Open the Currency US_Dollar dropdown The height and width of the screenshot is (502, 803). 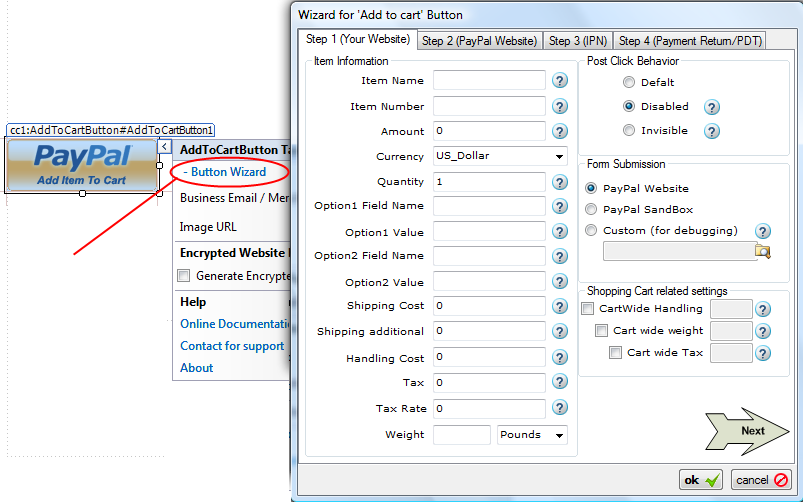point(500,156)
